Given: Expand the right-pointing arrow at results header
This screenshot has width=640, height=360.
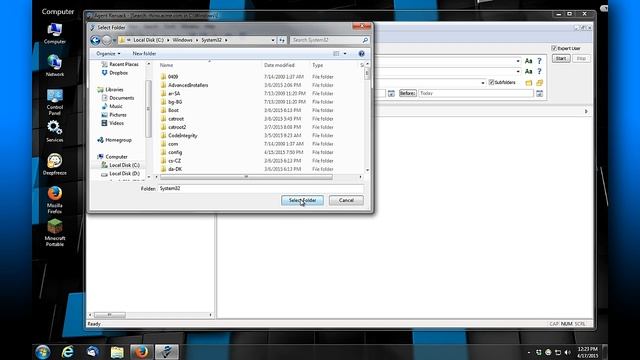Looking at the screenshot, I should tap(586, 111).
